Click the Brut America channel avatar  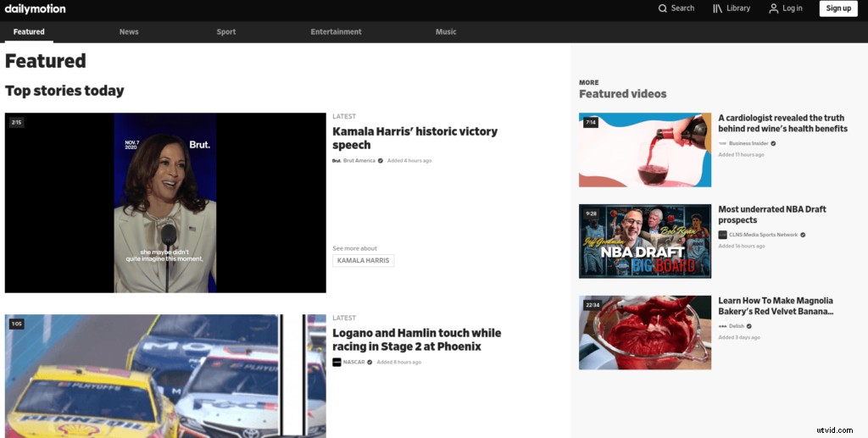point(337,160)
